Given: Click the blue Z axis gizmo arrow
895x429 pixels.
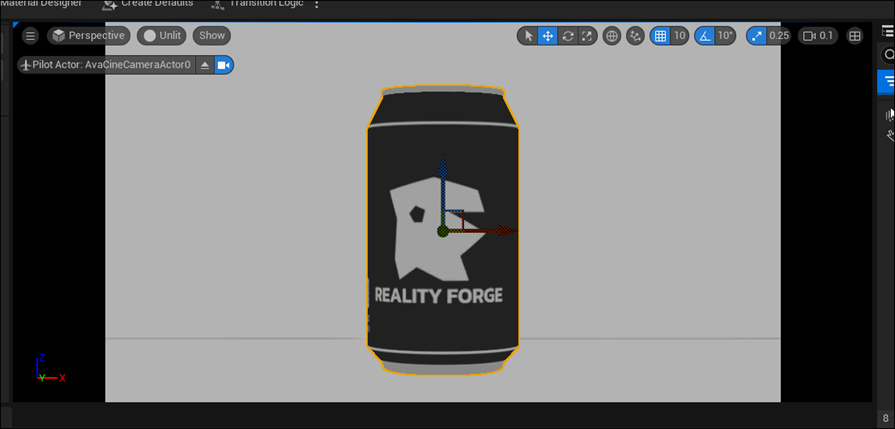Looking at the screenshot, I should pyautogui.click(x=442, y=169).
